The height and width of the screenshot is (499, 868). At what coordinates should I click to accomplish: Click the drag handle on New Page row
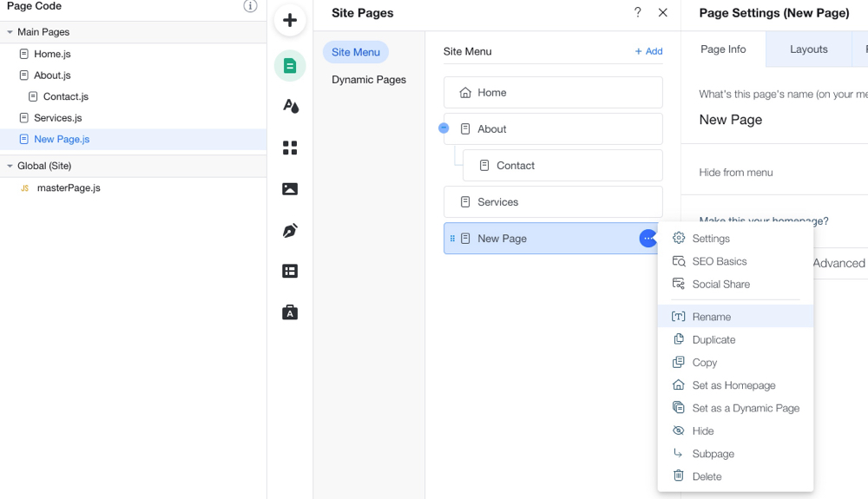pos(452,239)
